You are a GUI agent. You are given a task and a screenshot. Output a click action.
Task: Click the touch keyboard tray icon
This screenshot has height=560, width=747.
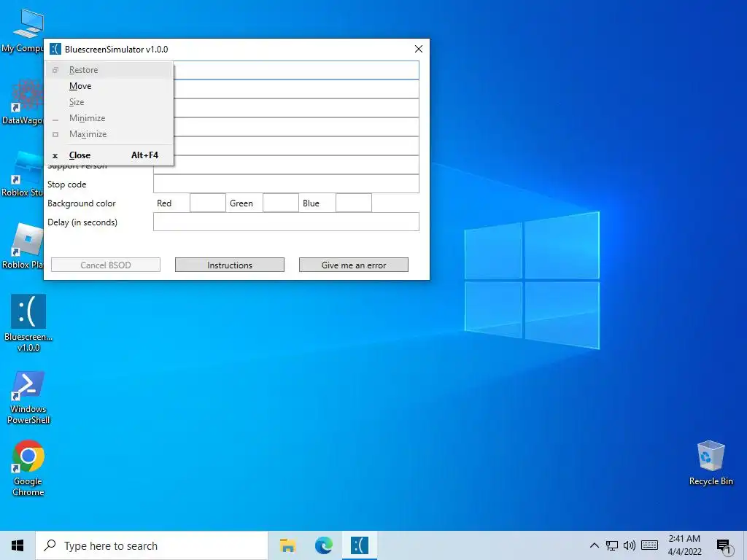coord(649,545)
